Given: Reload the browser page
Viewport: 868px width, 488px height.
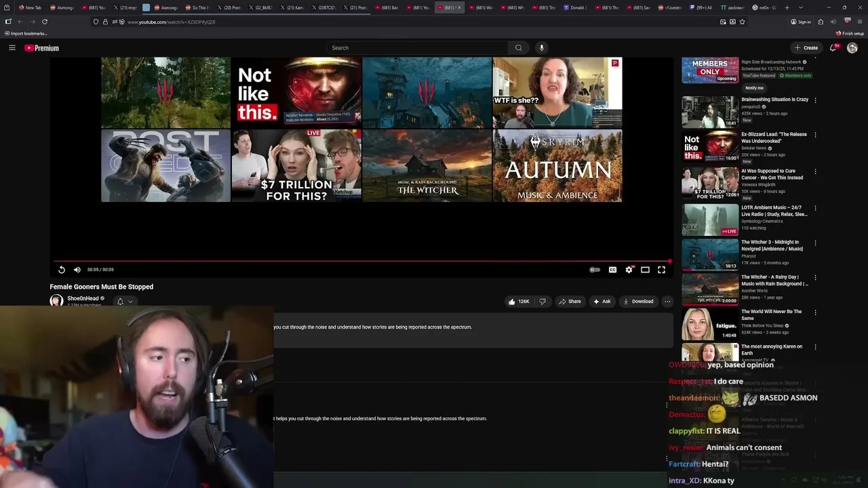Looking at the screenshot, I should [45, 22].
